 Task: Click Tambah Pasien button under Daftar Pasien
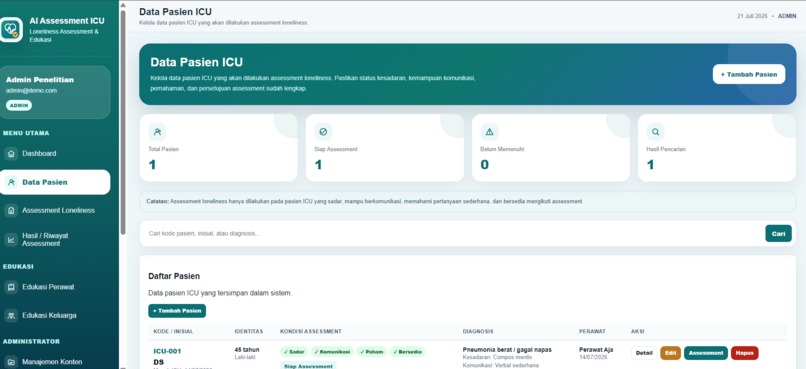(177, 311)
